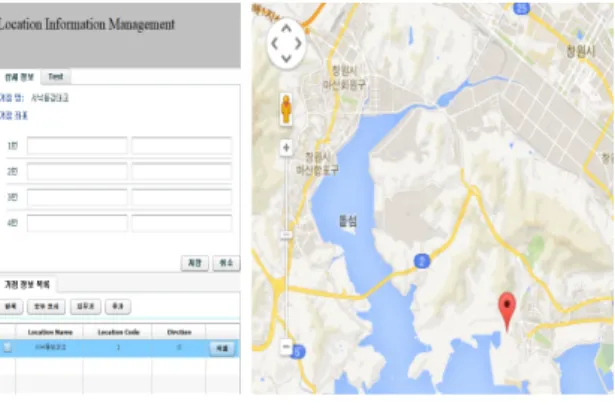Open the location info list tab above the table
This screenshot has width=615, height=408.
point(27,284)
